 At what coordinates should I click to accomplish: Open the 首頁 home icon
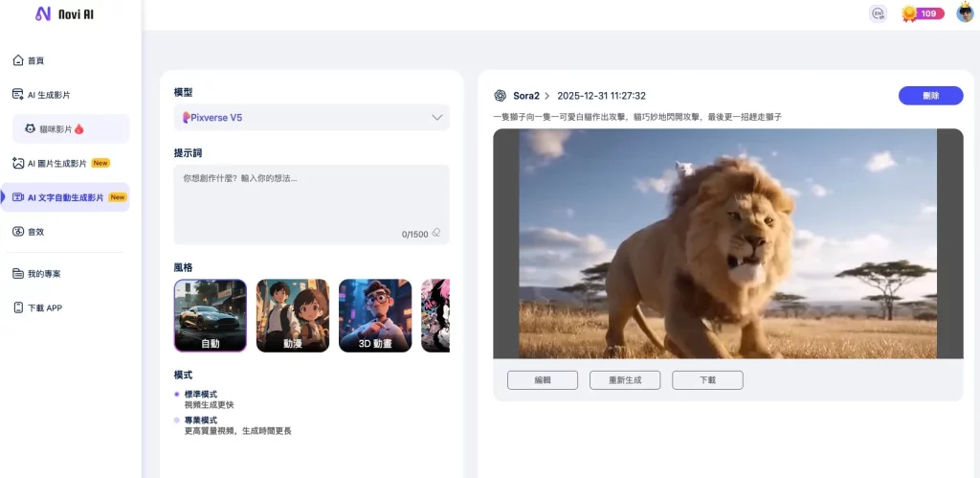[18, 60]
